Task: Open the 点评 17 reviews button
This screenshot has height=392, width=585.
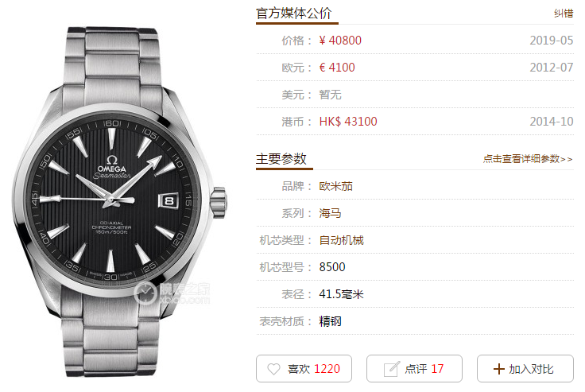Action: [x=414, y=368]
